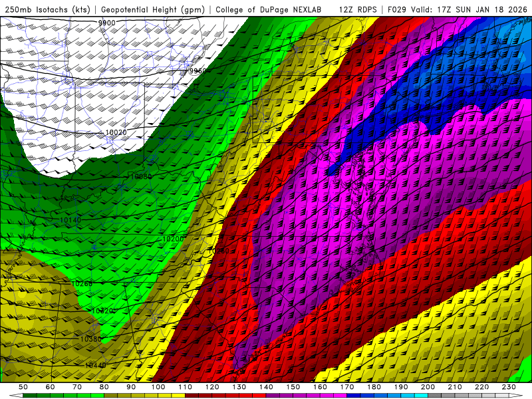This screenshot has height=399, width=532.
Task: Click the 190 value on the color scale
Action: coord(401,387)
